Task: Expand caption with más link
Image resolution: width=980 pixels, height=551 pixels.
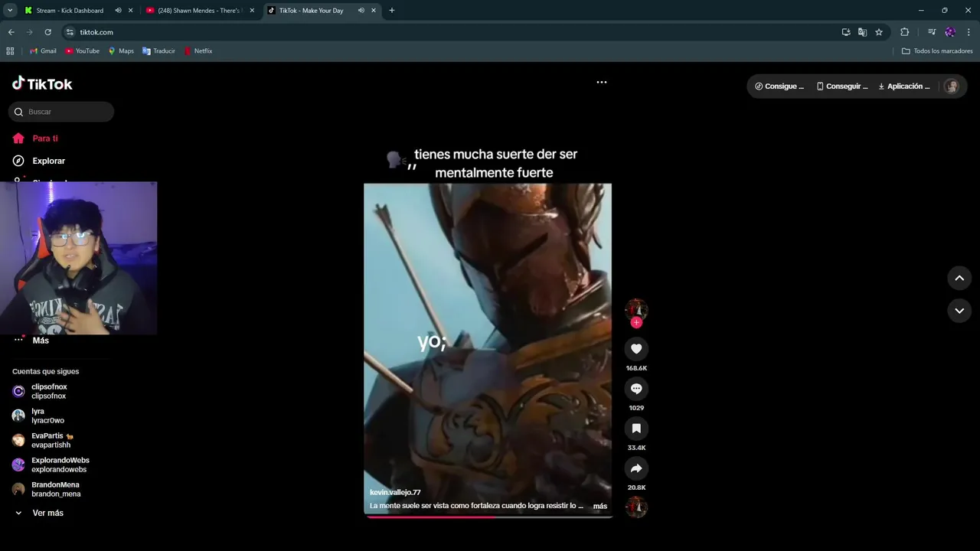Action: click(600, 506)
